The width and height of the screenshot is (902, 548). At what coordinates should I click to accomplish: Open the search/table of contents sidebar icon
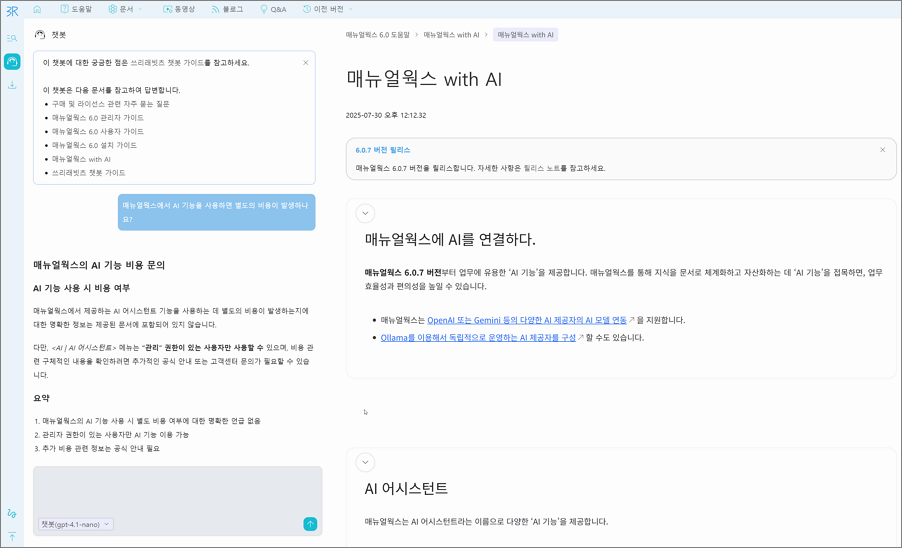pos(12,38)
